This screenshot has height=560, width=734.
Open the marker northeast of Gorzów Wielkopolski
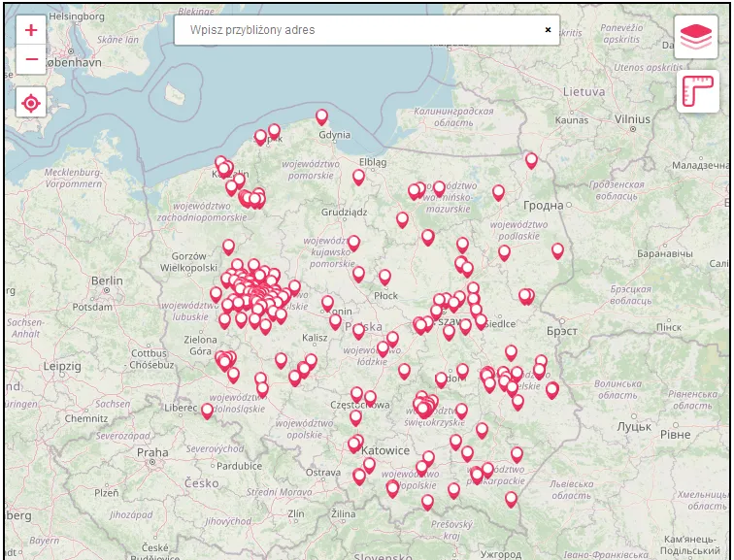coord(228,247)
